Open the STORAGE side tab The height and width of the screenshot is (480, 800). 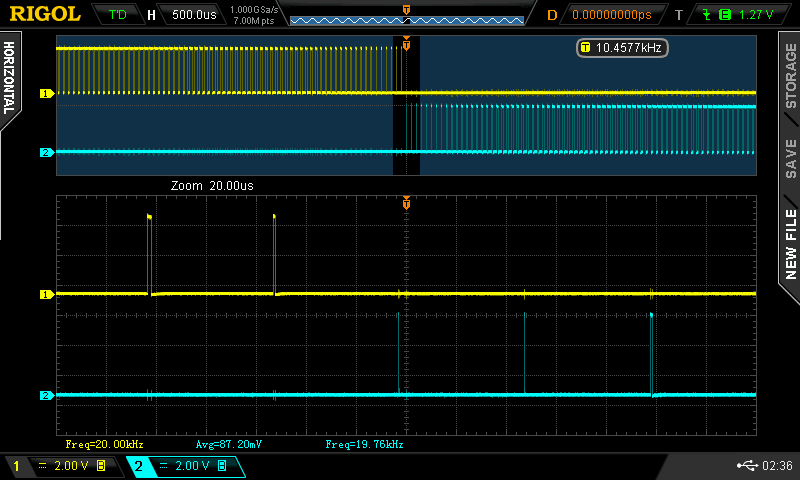pos(790,75)
